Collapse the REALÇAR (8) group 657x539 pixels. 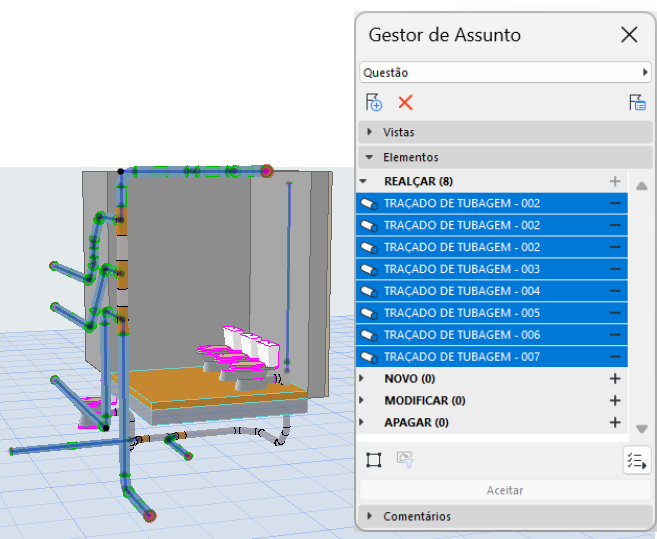click(x=363, y=181)
